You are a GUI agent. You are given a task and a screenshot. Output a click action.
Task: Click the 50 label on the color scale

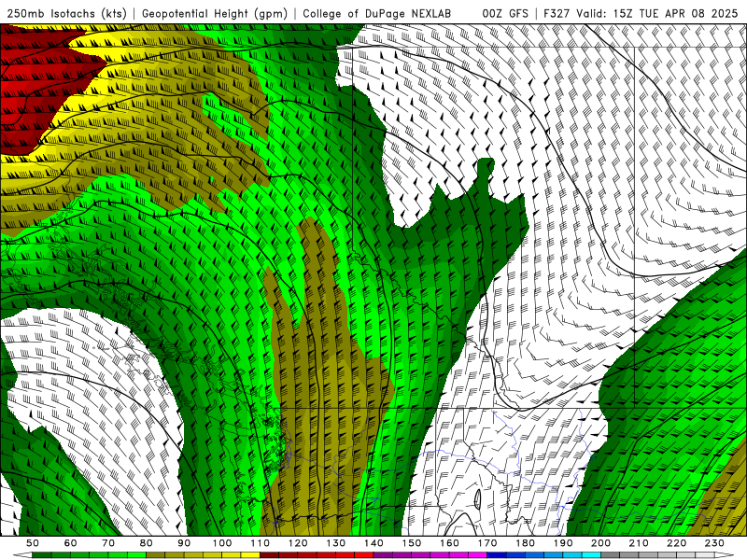coord(33,543)
